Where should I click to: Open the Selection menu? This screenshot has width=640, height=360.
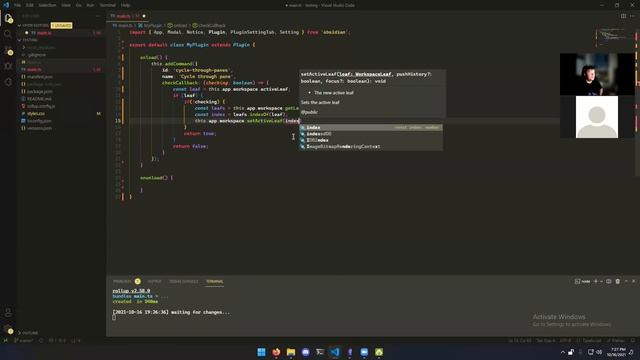pos(47,5)
